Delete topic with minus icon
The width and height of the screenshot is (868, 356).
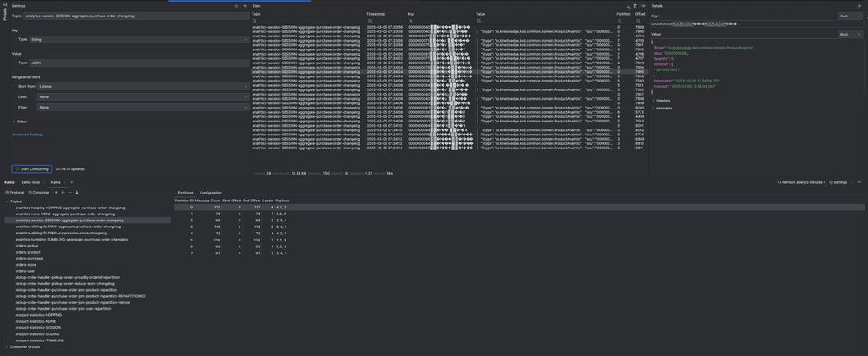pos(69,192)
